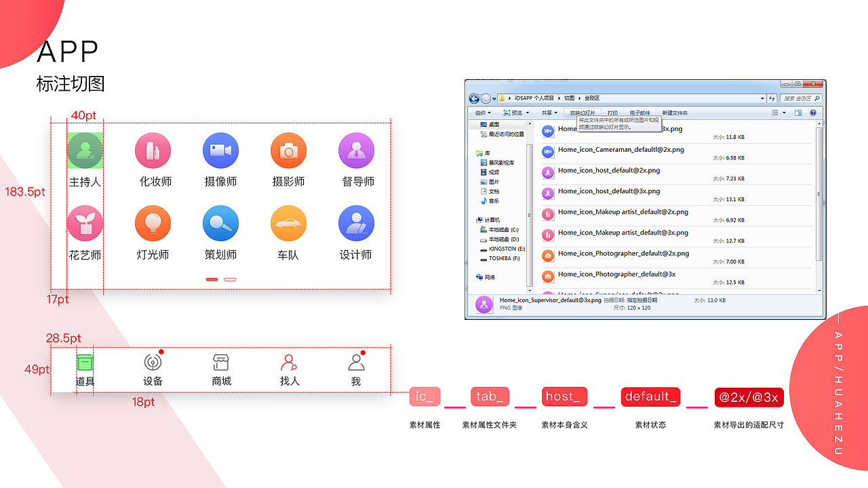This screenshot has width=868, height=488.
Task: Select 最近访问的位置 in navigation pane
Action: click(501, 134)
